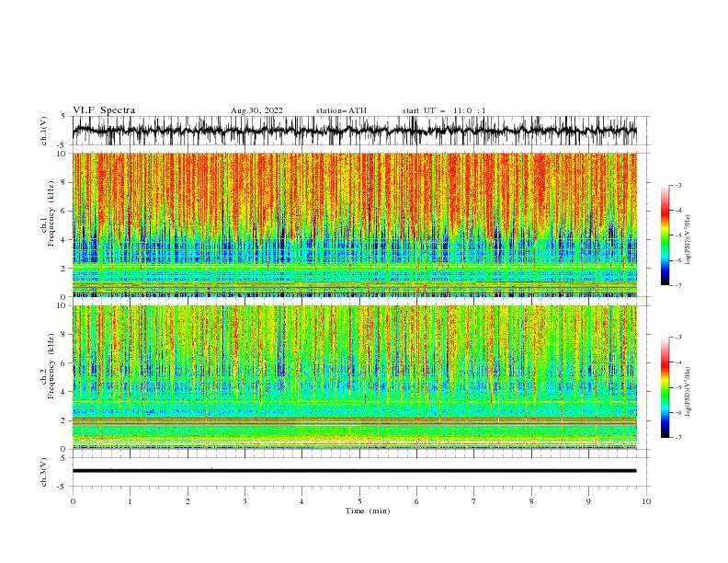Click time axis tick label "4"
728x563 pixels.
point(301,501)
